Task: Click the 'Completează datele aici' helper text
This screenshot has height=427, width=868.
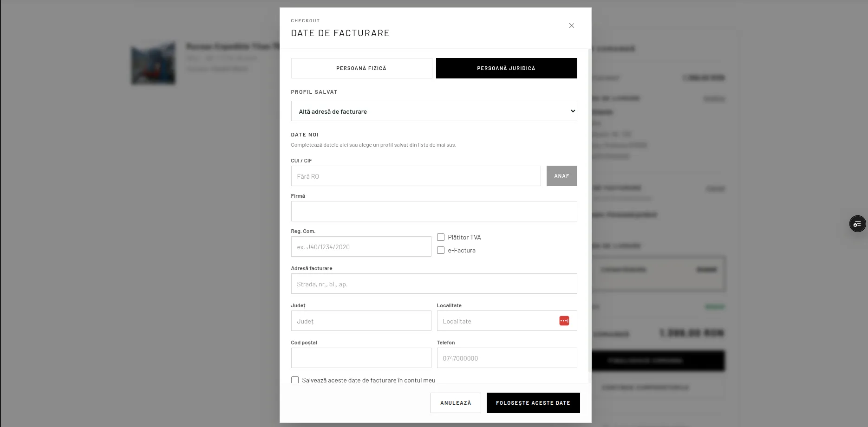Action: [x=373, y=145]
